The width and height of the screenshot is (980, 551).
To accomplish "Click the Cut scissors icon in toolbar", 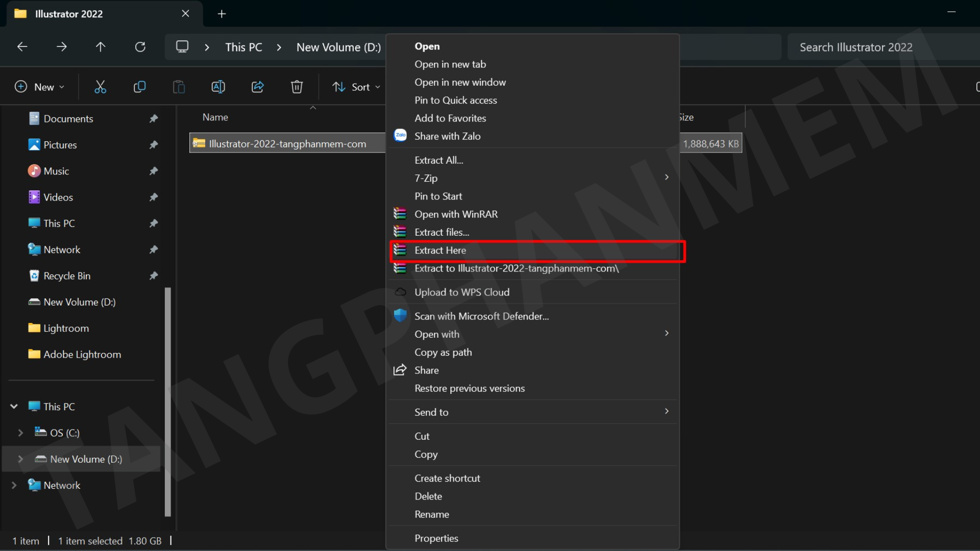I will pos(100,87).
